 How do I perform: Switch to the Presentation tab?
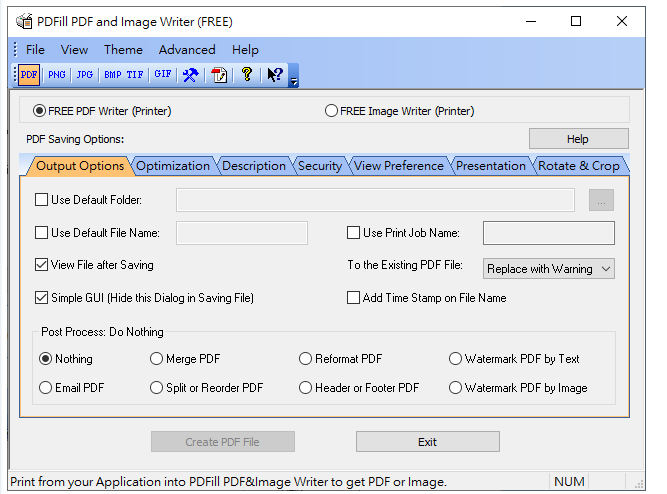(491, 166)
